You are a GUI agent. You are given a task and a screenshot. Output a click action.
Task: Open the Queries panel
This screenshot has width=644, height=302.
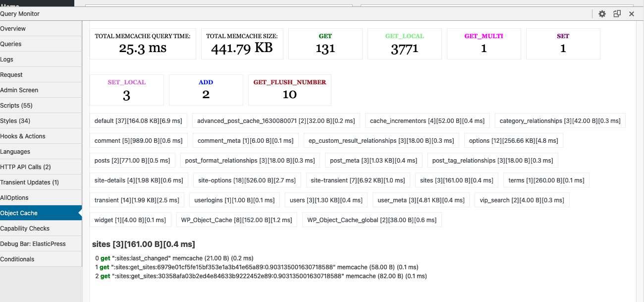[41, 44]
